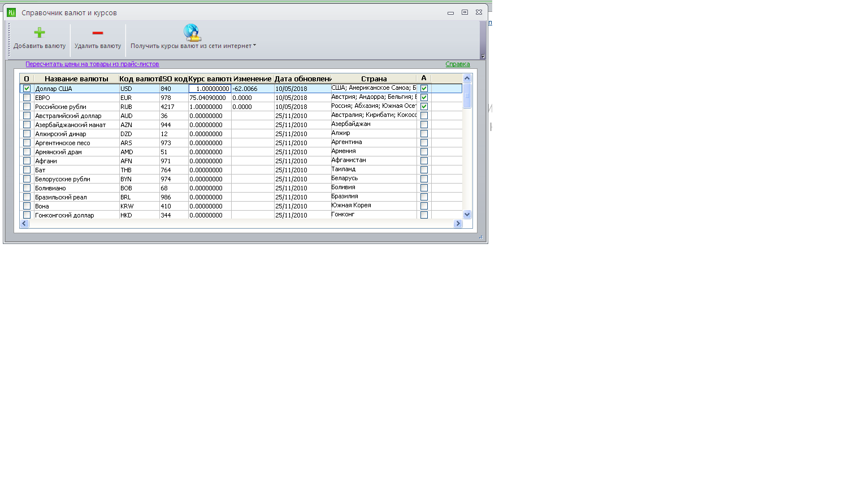Open Пересчитать цены на товары из прайс-листов link

92,64
